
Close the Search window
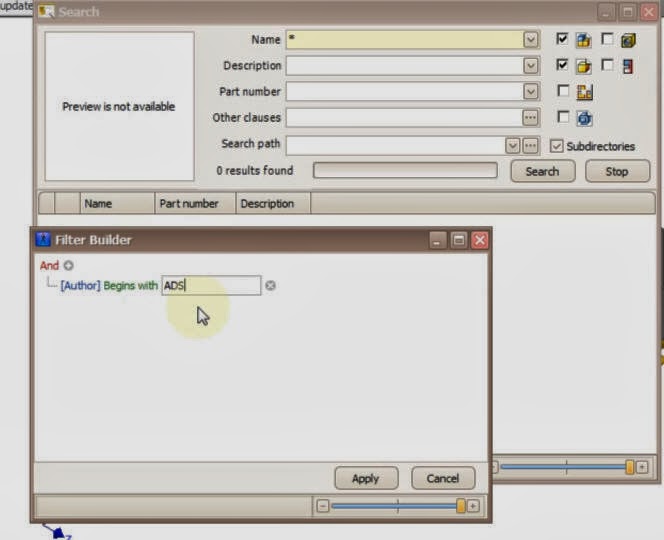pos(649,12)
